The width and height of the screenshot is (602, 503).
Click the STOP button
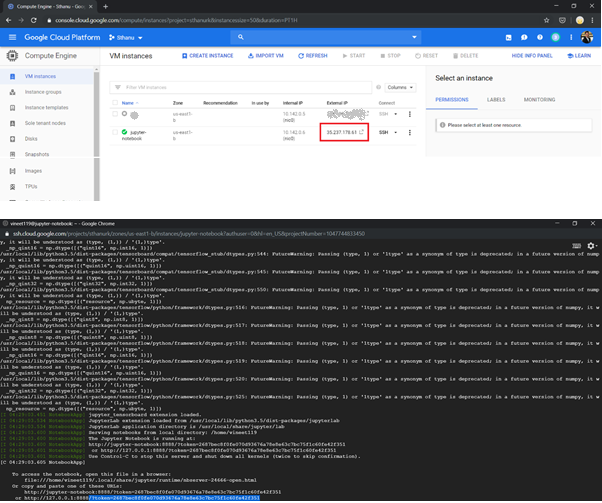point(390,56)
